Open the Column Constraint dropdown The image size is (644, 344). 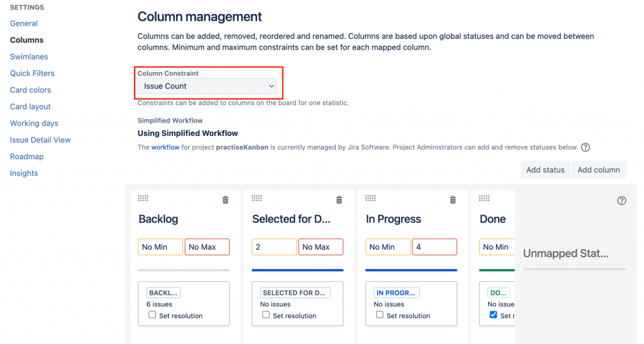(x=208, y=86)
